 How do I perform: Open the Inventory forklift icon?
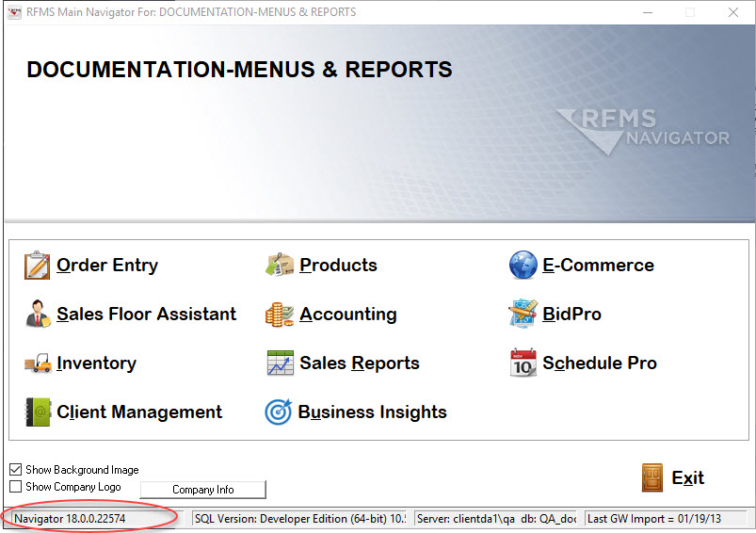click(38, 363)
